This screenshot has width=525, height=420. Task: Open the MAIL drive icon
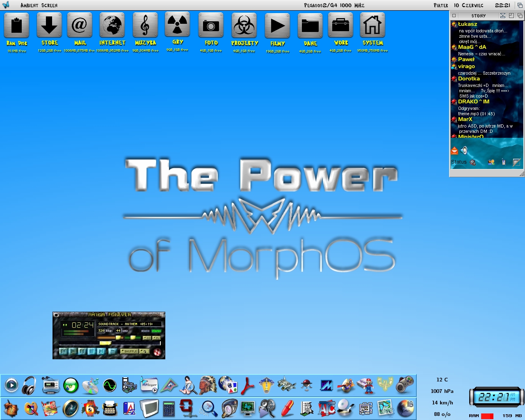tap(80, 25)
